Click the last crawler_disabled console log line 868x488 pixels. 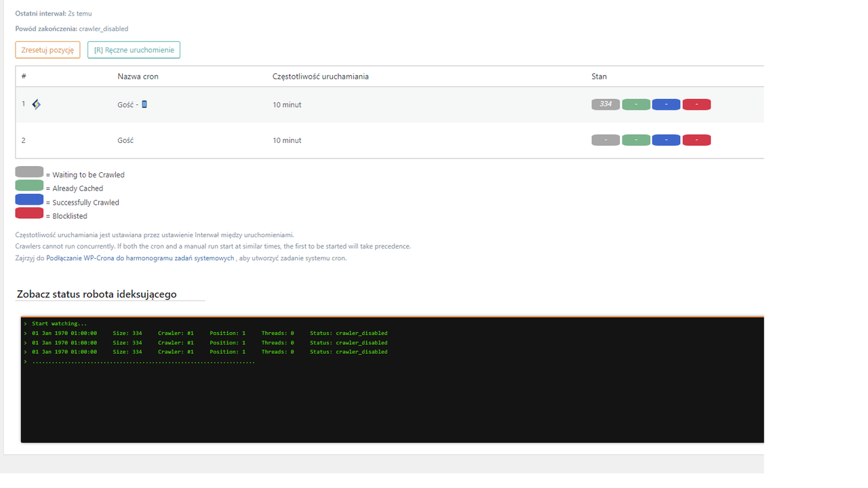click(x=210, y=352)
